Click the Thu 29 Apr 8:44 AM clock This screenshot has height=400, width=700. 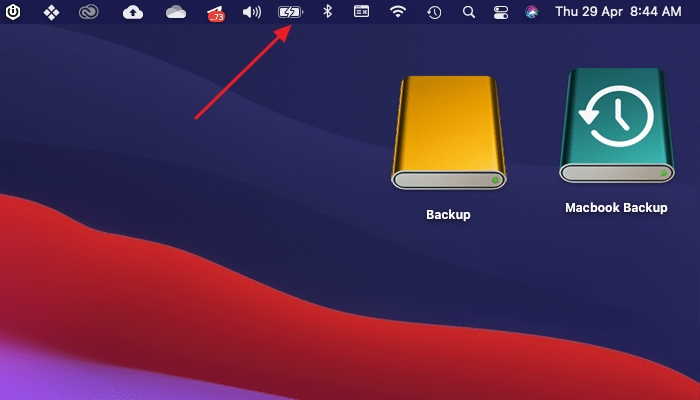[618, 12]
